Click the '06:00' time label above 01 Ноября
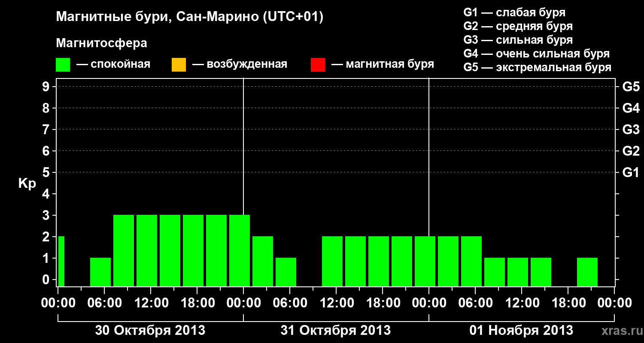Screen dimensions: 644x343 coord(475,303)
